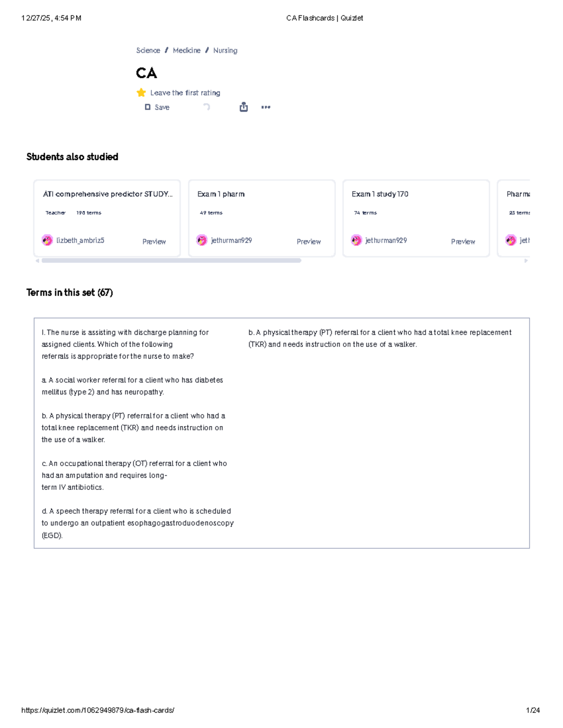Click jethurman929 avatar on Exam 1 study 170
This screenshot has width=563, height=728.
(356, 240)
